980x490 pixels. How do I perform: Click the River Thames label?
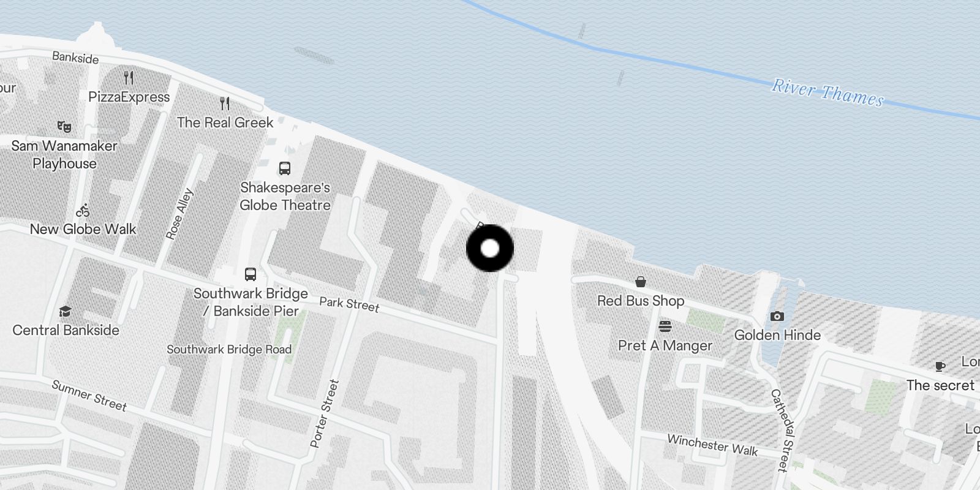[827, 92]
